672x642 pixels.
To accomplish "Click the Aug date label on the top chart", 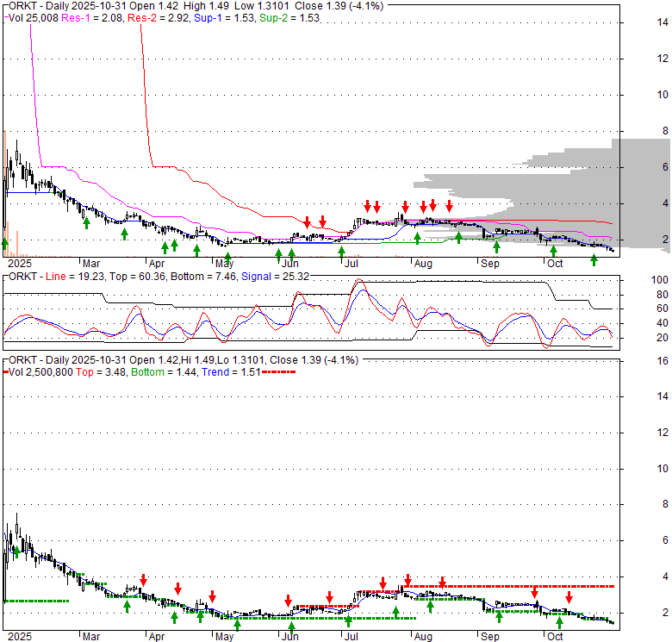I will [x=423, y=264].
